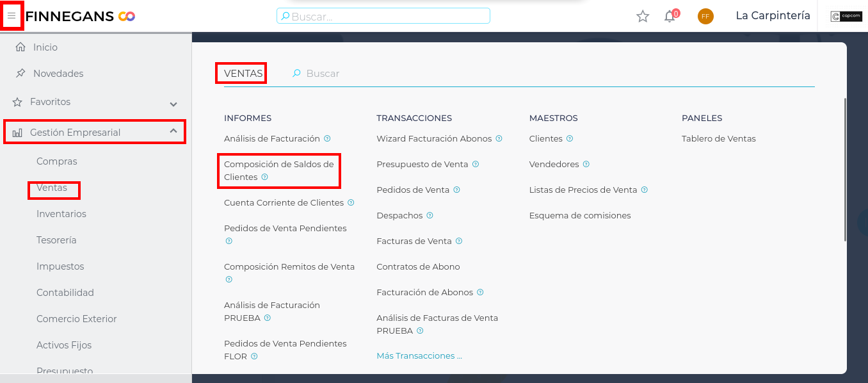Open Impuestos module in sidebar
Viewport: 868px width, 383px height.
(60, 266)
